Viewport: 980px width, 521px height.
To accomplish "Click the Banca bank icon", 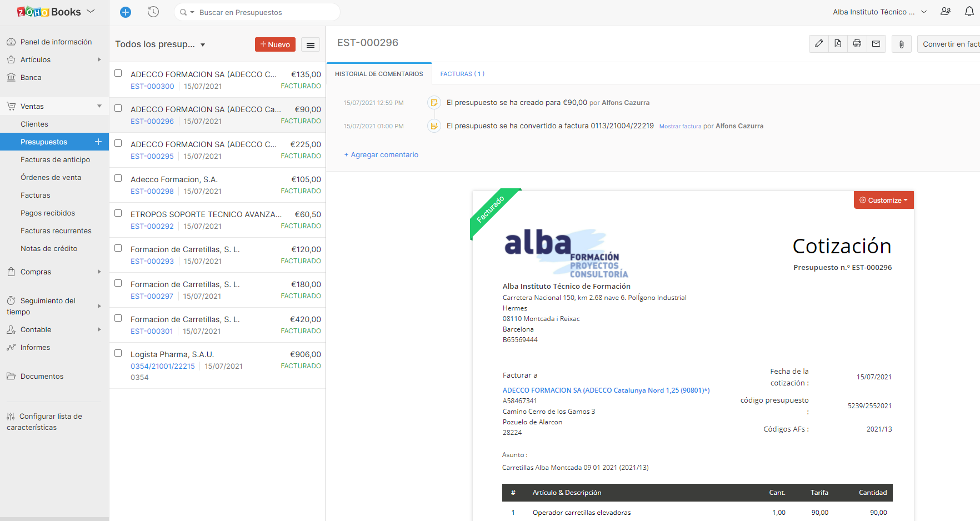I will point(11,77).
